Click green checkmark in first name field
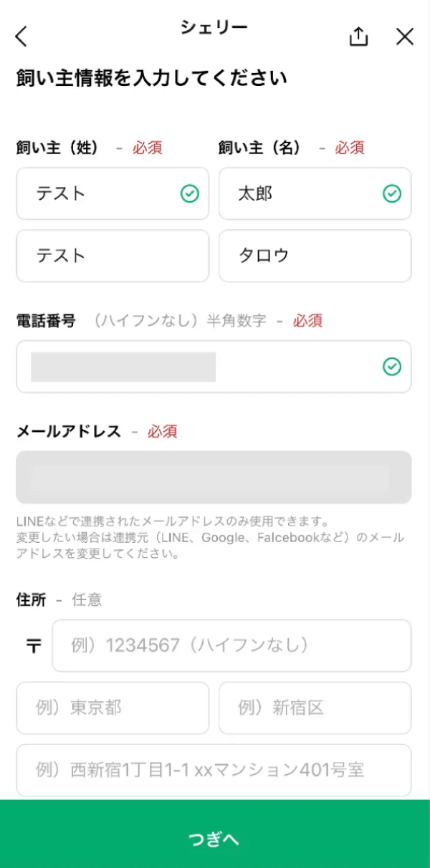This screenshot has height=868, width=430. (x=391, y=193)
